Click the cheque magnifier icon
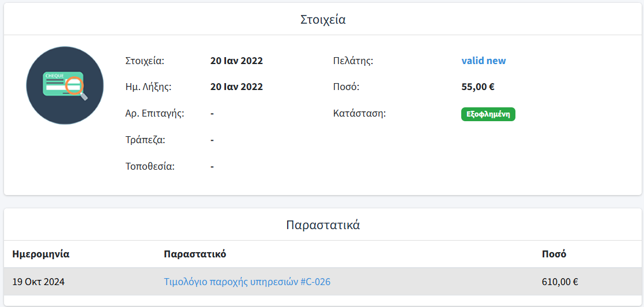 (65, 85)
